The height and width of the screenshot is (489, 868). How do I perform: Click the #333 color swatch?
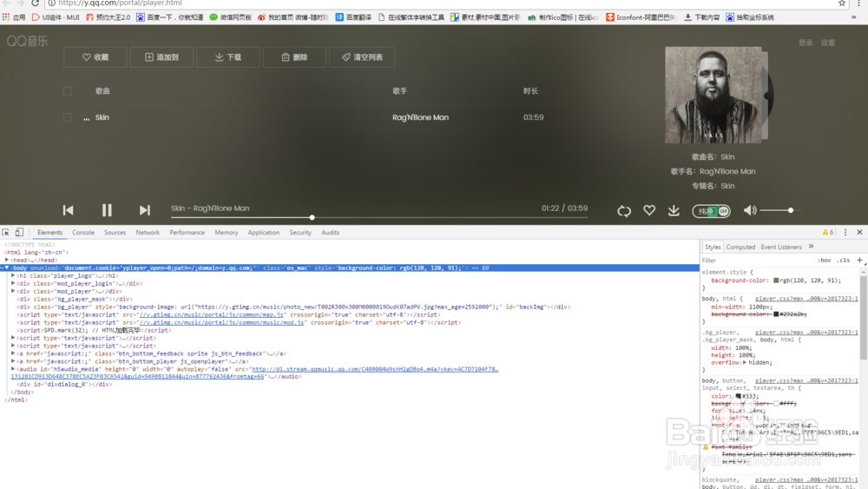coord(738,397)
